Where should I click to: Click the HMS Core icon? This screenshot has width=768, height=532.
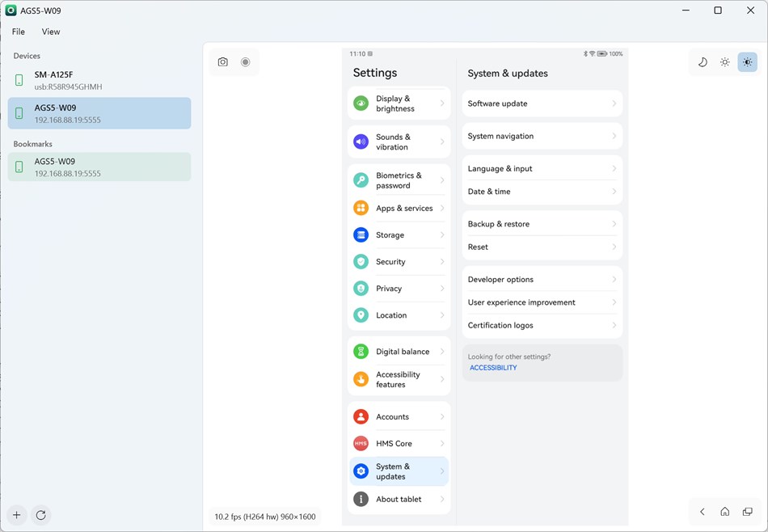tap(361, 443)
